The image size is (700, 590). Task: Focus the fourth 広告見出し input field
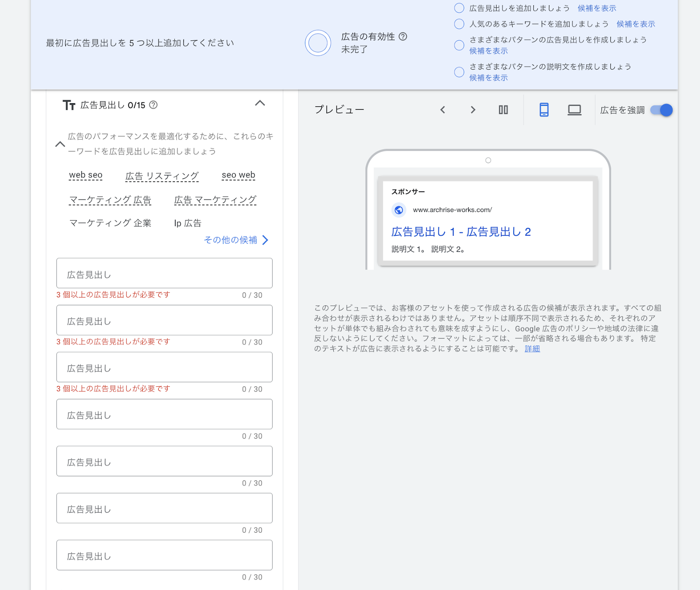(164, 414)
